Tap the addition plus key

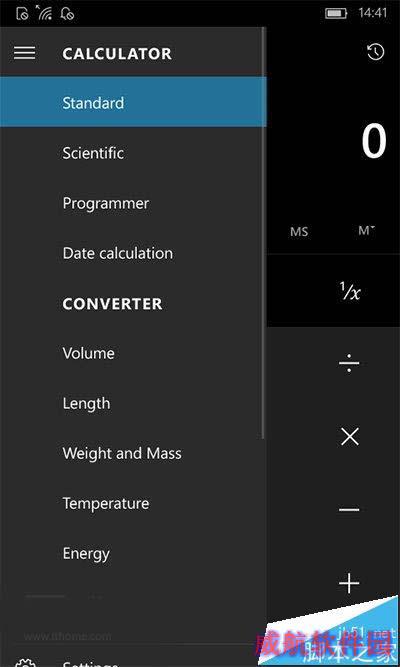pyautogui.click(x=349, y=582)
